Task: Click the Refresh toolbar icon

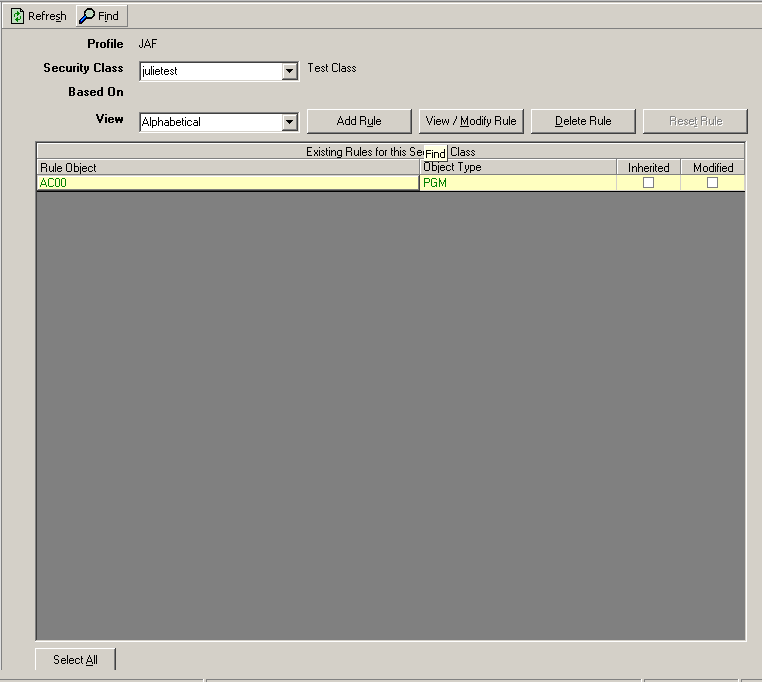Action: pyautogui.click(x=17, y=16)
